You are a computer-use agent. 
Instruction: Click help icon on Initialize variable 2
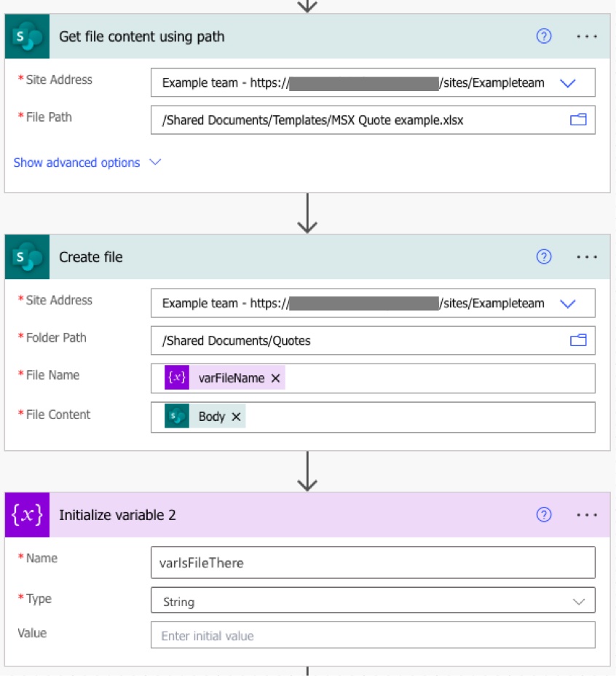543,514
